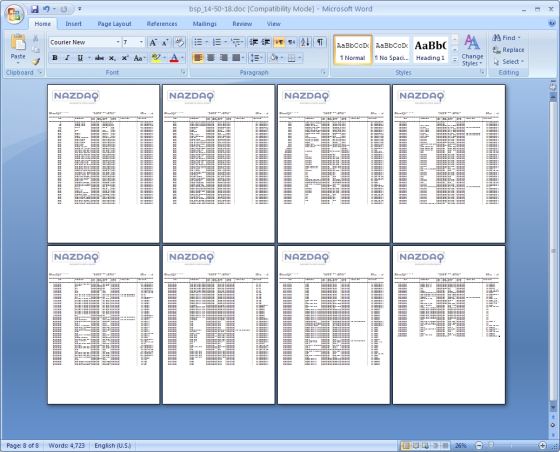560x452 pixels.
Task: Save the document from Quick Access toolbar
Action: pos(34,9)
